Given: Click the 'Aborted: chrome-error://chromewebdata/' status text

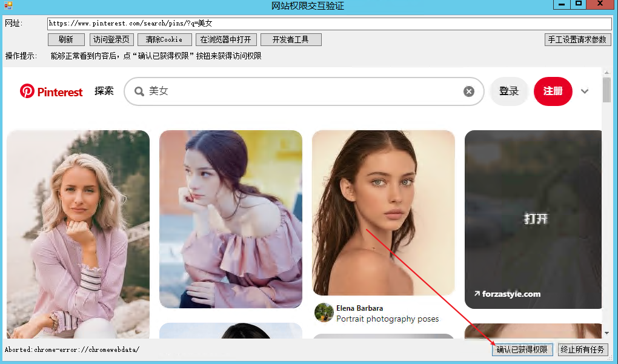Looking at the screenshot, I should point(72,349).
